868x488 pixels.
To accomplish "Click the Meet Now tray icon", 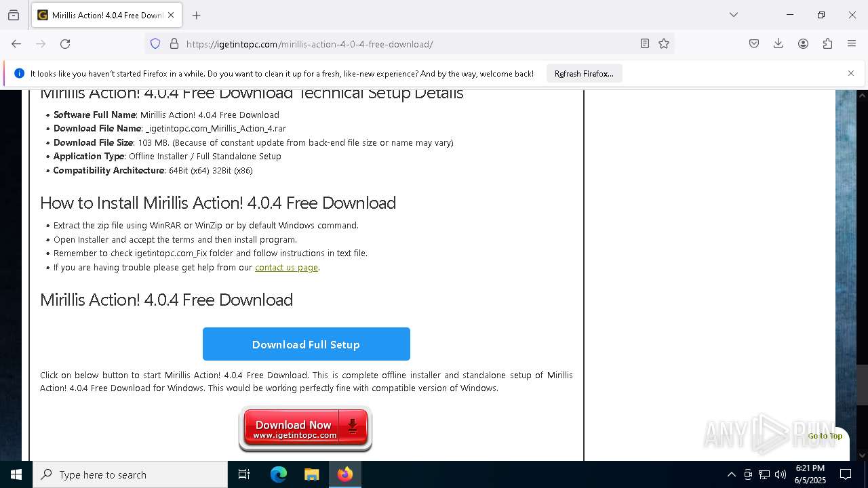I will click(748, 474).
